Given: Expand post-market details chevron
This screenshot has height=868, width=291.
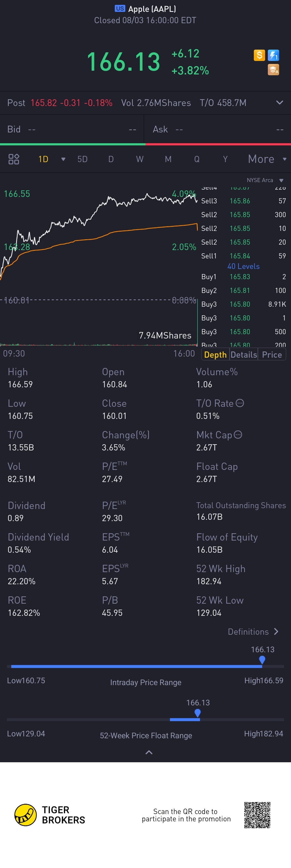Looking at the screenshot, I should tap(279, 103).
